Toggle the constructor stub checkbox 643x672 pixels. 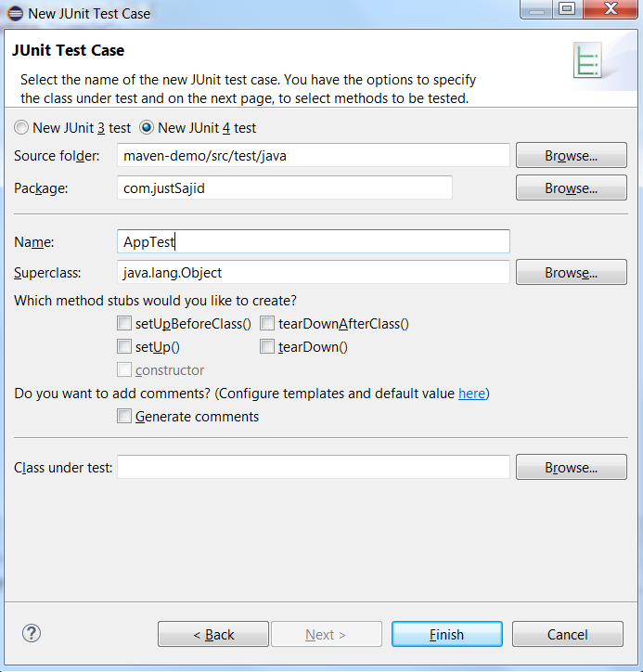point(124,369)
